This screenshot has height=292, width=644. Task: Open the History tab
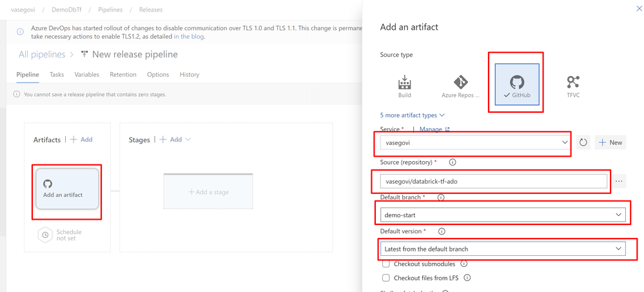(x=190, y=75)
